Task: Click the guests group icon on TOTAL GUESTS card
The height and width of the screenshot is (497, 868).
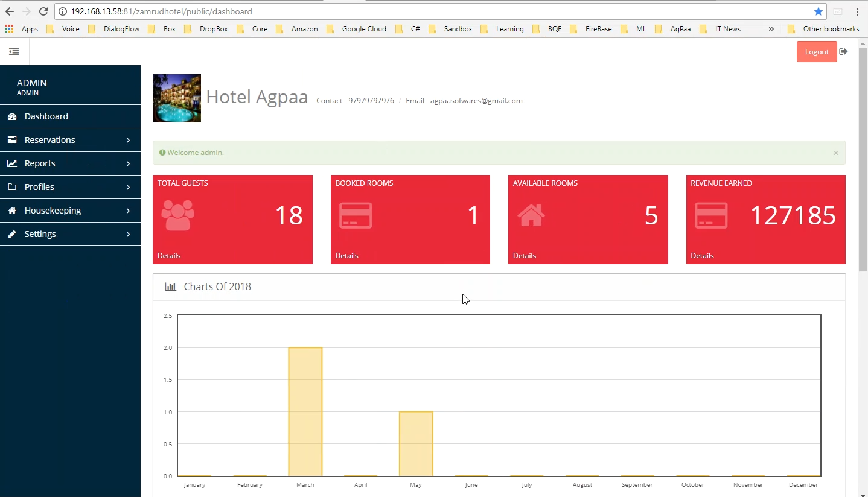Action: (x=177, y=215)
